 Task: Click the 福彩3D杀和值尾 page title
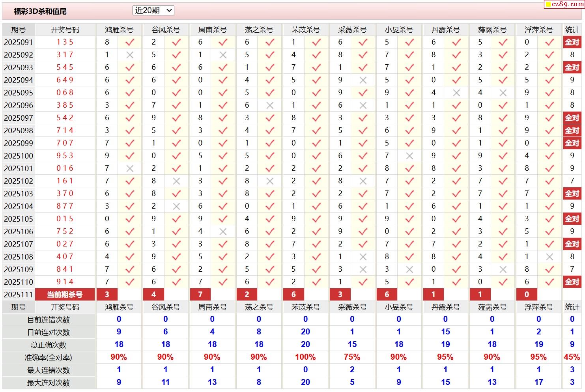click(x=40, y=11)
